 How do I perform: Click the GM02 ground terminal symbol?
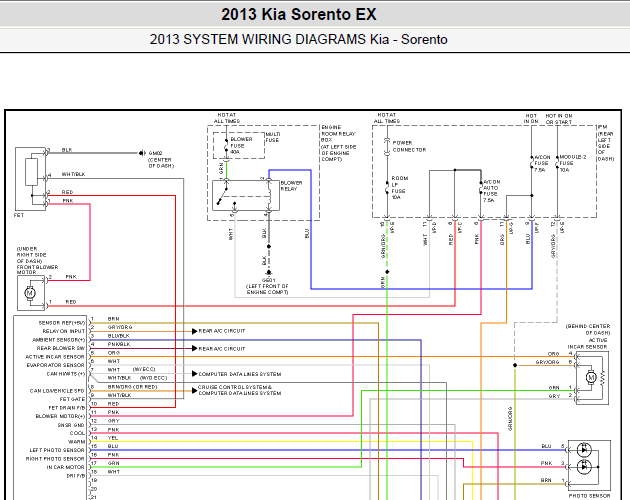(141, 153)
